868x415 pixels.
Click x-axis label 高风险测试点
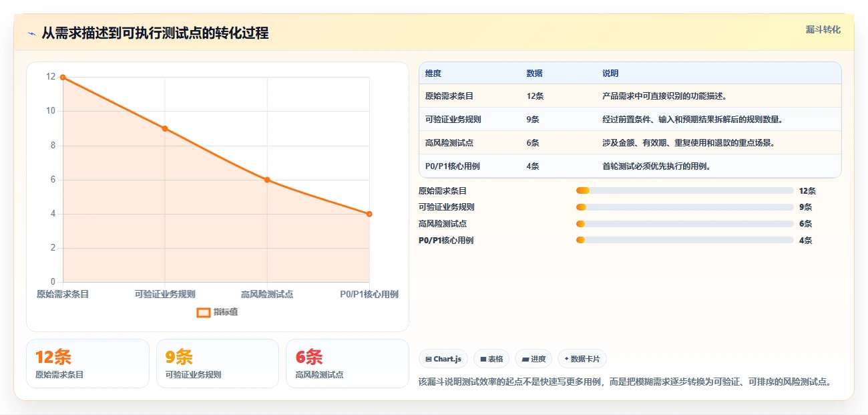click(267, 294)
